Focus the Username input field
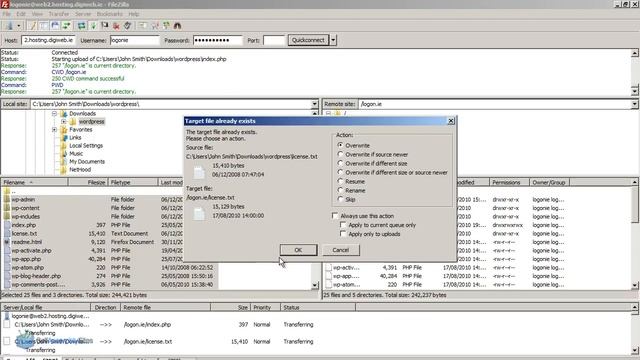The height and width of the screenshot is (360, 640). point(135,40)
